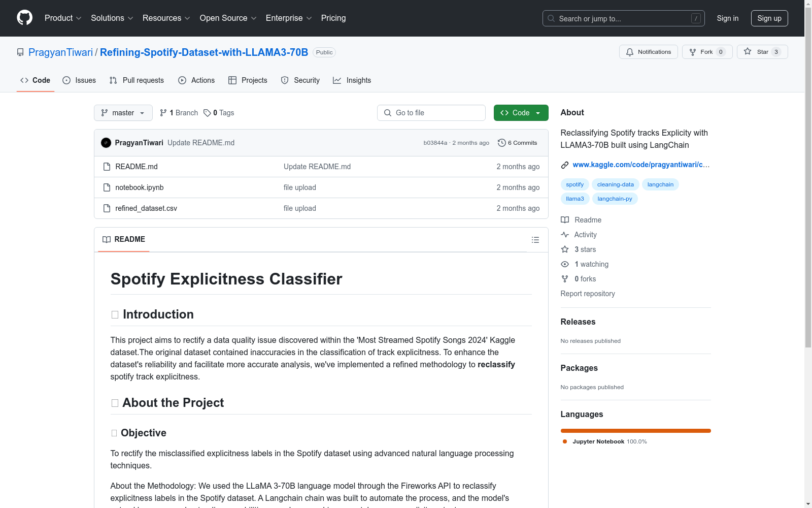The width and height of the screenshot is (812, 508).
Task: Open the Resources dropdown
Action: 166,18
